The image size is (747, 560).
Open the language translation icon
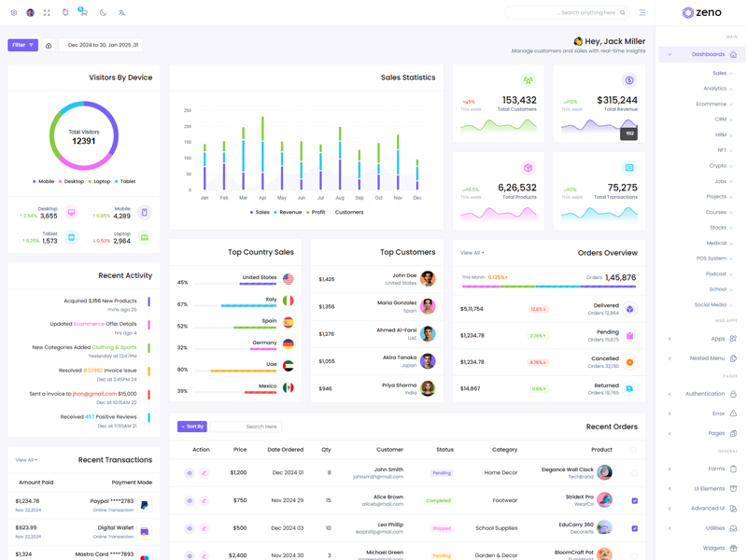pyautogui.click(x=121, y=13)
